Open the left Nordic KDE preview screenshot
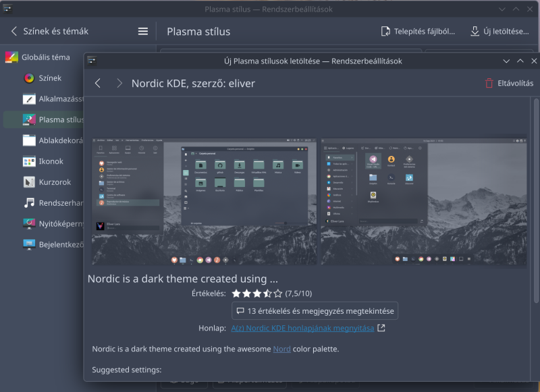Image resolution: width=540 pixels, height=392 pixels. pyautogui.click(x=204, y=202)
